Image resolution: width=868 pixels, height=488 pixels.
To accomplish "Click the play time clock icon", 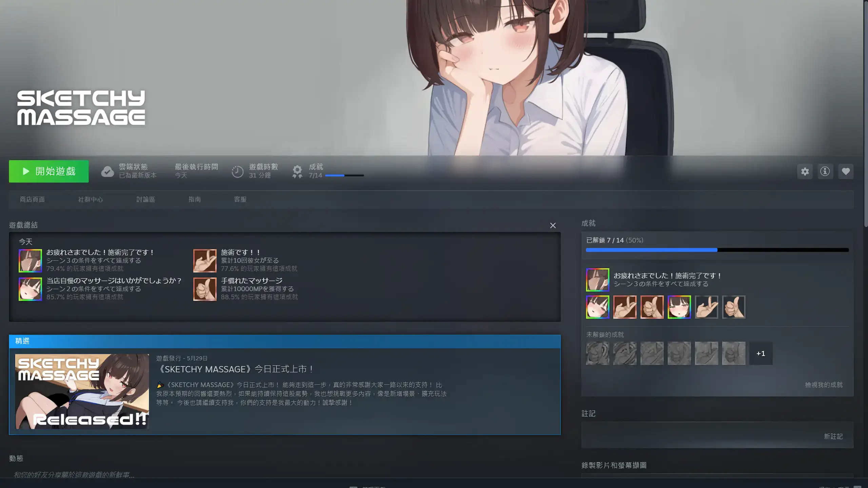I will coord(237,171).
